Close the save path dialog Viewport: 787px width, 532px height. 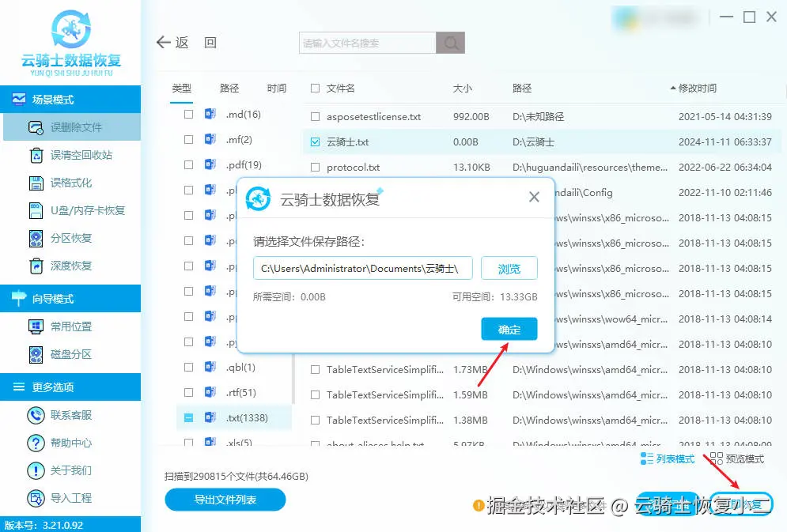coord(534,198)
